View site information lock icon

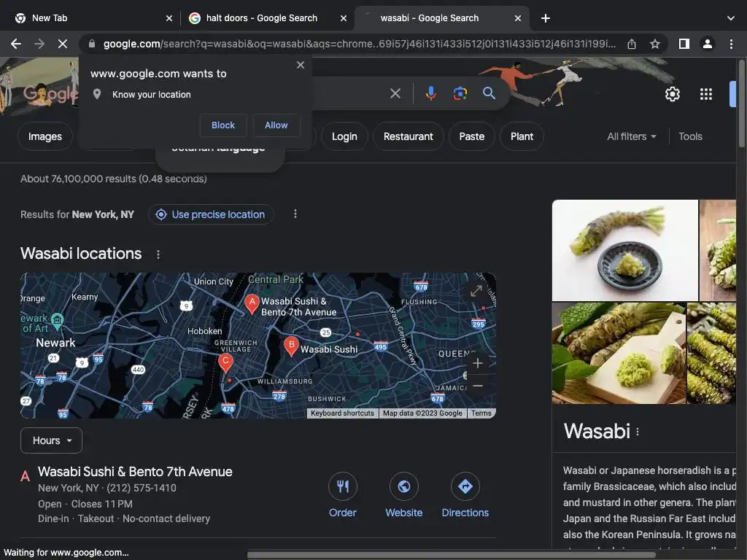pyautogui.click(x=92, y=44)
